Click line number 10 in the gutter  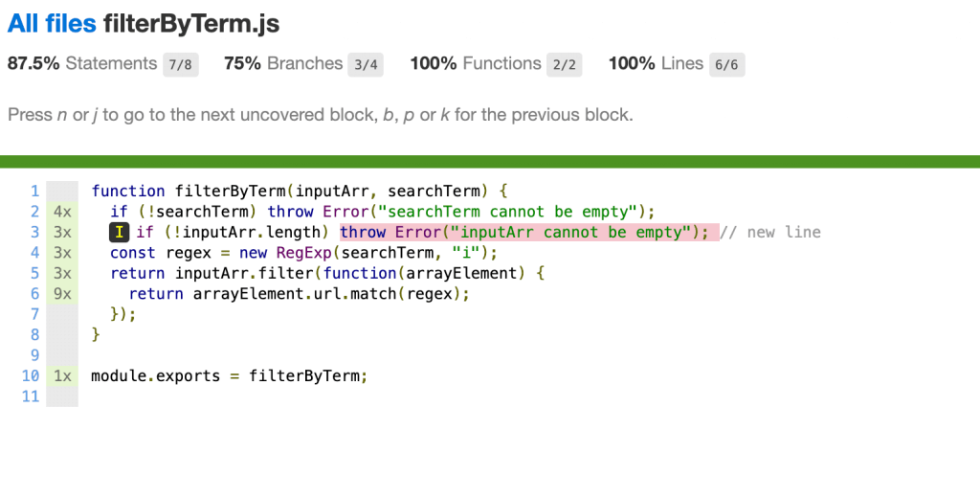(x=31, y=376)
